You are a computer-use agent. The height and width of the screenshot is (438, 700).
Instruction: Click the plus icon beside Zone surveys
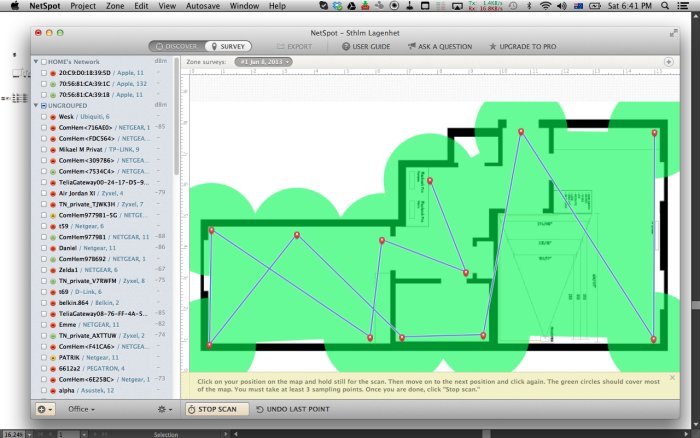click(x=668, y=62)
